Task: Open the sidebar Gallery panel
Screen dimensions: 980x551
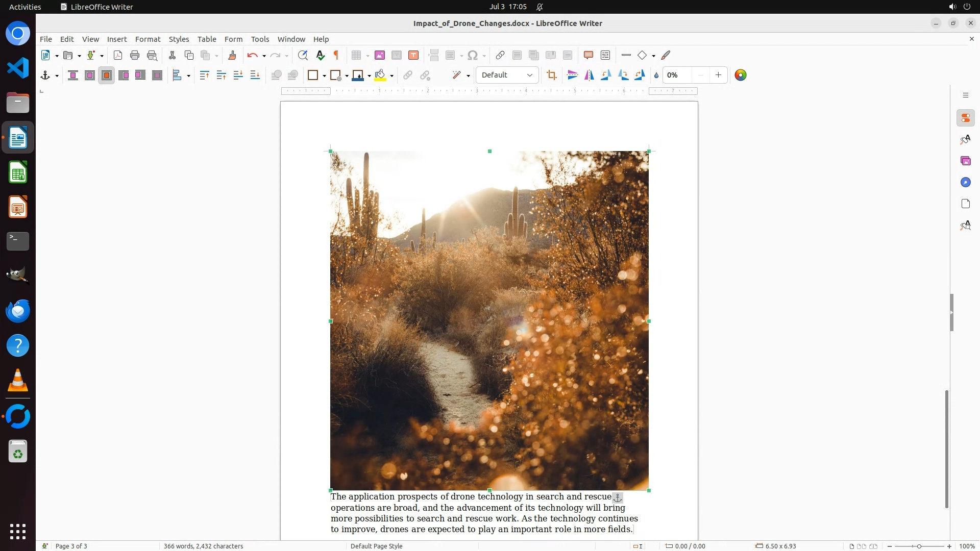Action: [x=965, y=161]
